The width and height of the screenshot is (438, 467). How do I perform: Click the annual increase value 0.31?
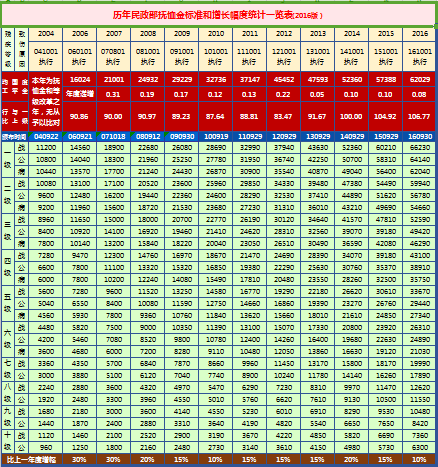(x=113, y=94)
